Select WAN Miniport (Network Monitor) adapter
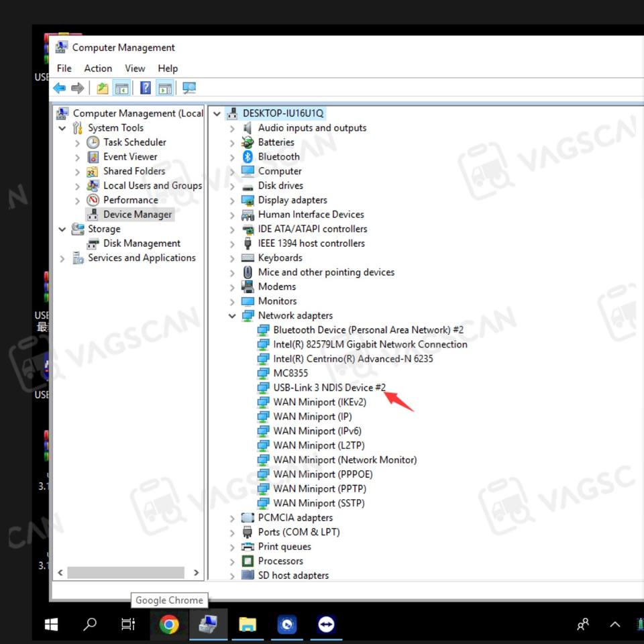Image resolution: width=644 pixels, height=644 pixels. 345,460
